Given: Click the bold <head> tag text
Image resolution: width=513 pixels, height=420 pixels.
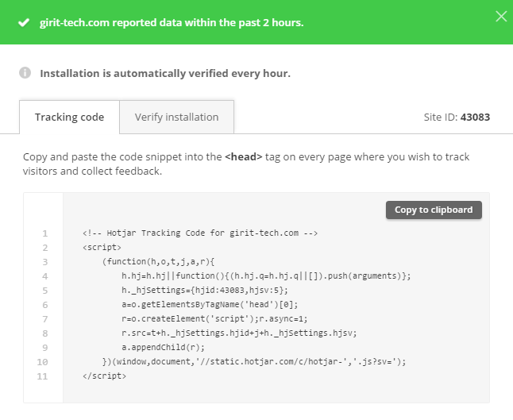Looking at the screenshot, I should pyautogui.click(x=244, y=157).
